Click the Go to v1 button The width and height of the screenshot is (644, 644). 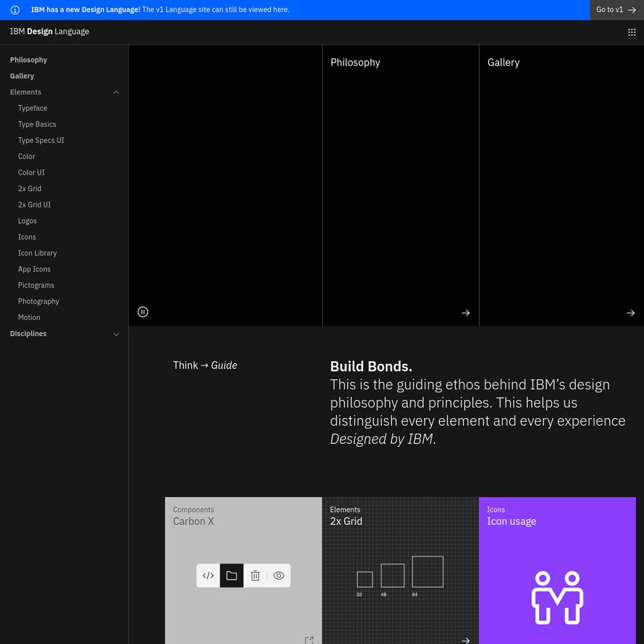tap(616, 10)
